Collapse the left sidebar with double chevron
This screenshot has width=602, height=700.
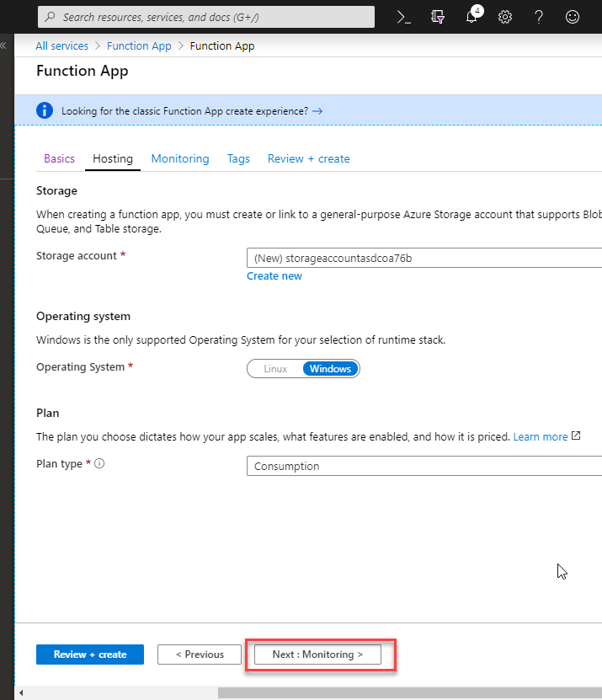[x=3, y=45]
